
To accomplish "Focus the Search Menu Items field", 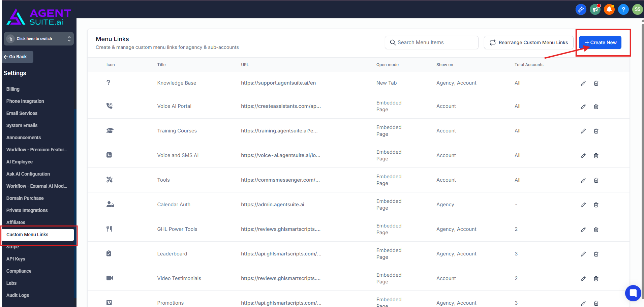I will (431, 42).
